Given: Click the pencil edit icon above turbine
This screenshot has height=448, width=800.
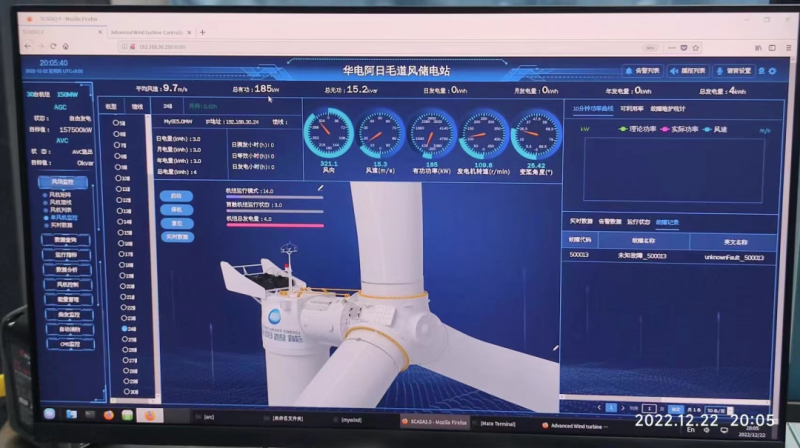Looking at the screenshot, I should point(321,186).
